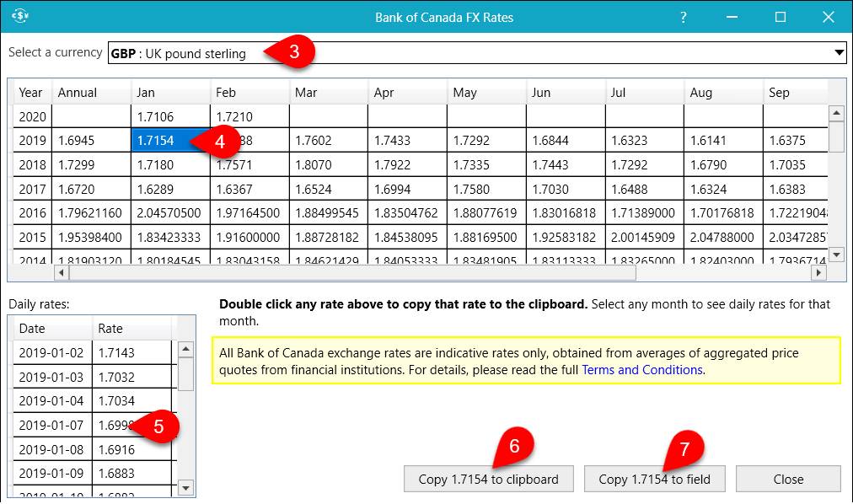This screenshot has width=853, height=504.
Task: Select the 2018 Mar rate 1.8070
Action: (x=329, y=164)
